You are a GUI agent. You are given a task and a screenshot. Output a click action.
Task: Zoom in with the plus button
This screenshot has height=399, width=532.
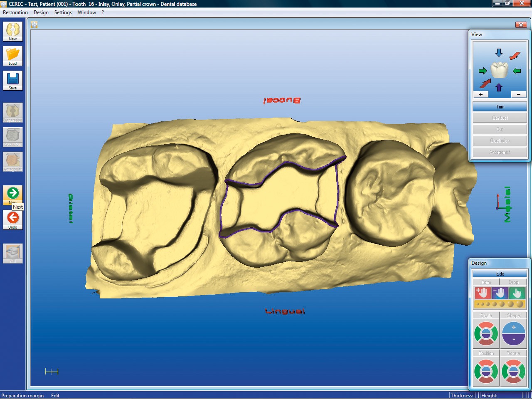tap(481, 94)
